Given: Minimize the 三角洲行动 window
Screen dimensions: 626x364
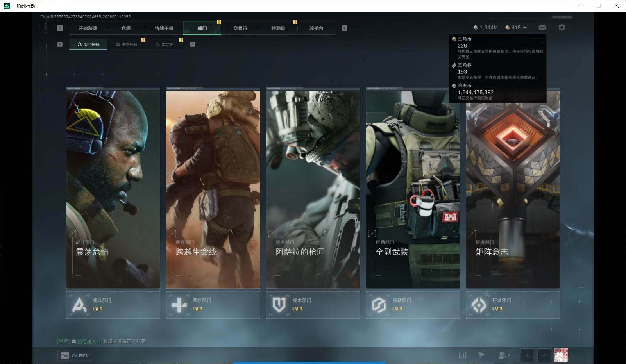Looking at the screenshot, I should pos(581,6).
